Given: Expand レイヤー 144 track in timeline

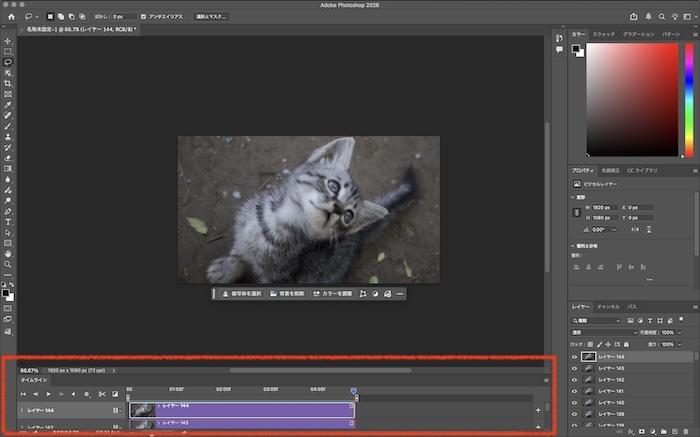Looking at the screenshot, I should click(22, 411).
